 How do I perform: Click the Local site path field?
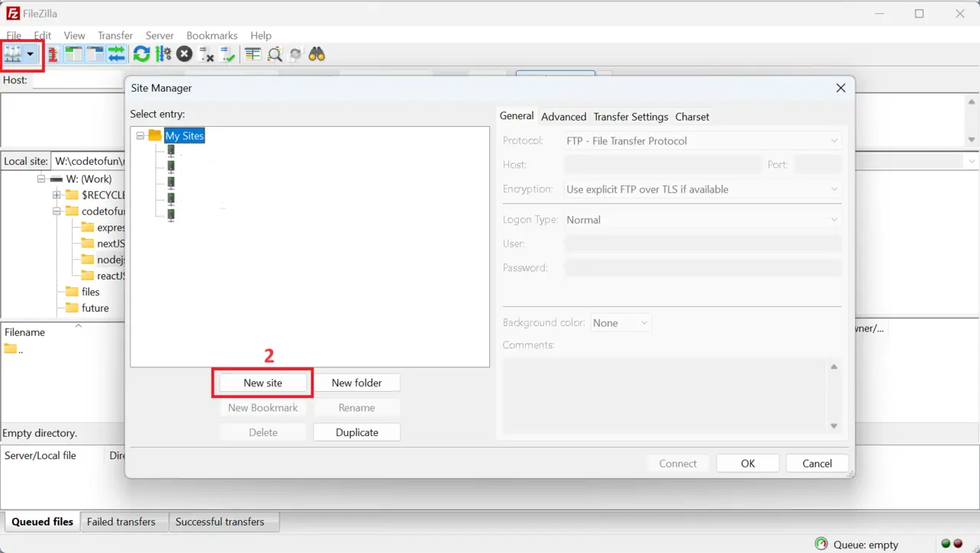(88, 161)
